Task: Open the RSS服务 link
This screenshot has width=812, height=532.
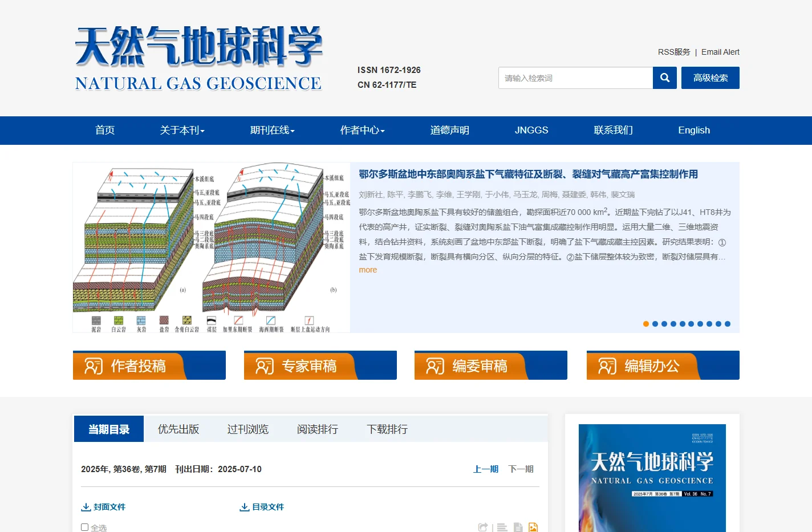Action: [674, 52]
